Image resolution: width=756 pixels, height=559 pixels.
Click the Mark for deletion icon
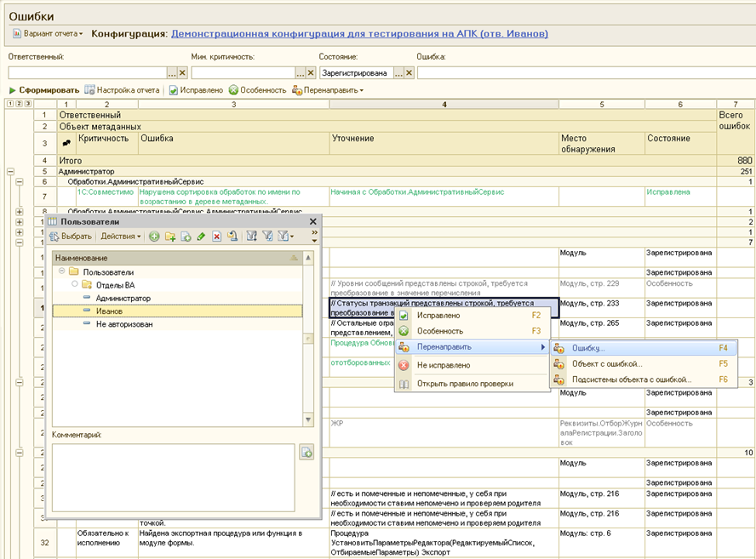coord(217,237)
